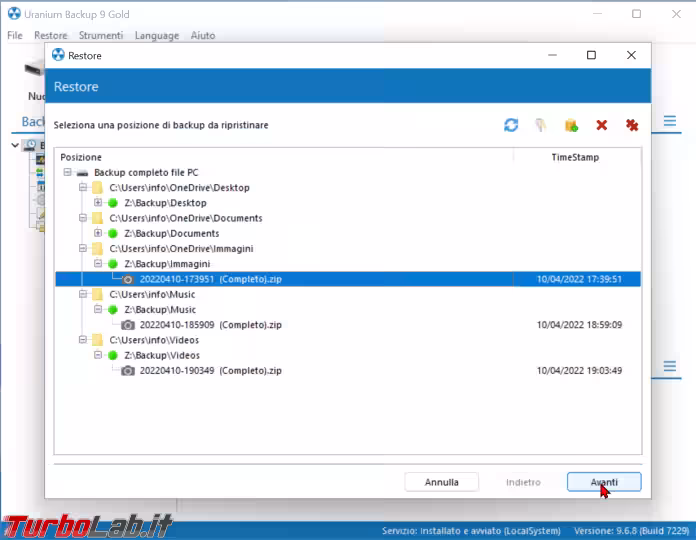Click the TimeStamp column header
Screen dimensions: 696x540
click(576, 157)
